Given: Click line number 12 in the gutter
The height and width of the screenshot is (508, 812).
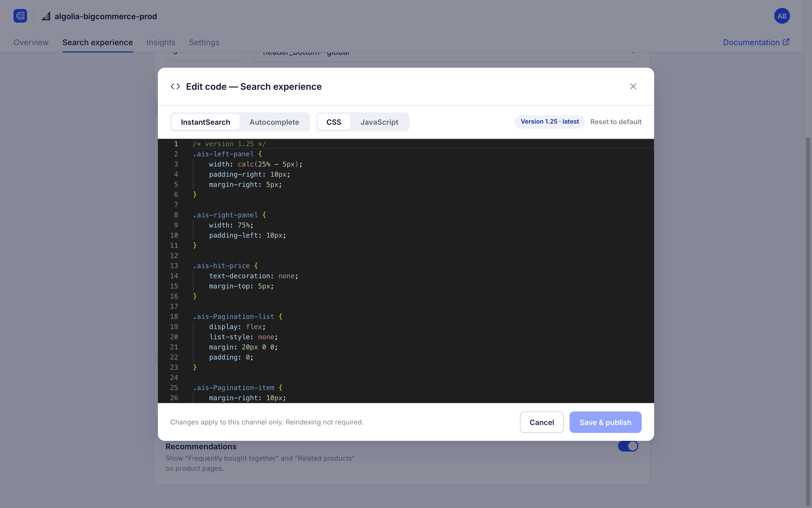Looking at the screenshot, I should (174, 256).
